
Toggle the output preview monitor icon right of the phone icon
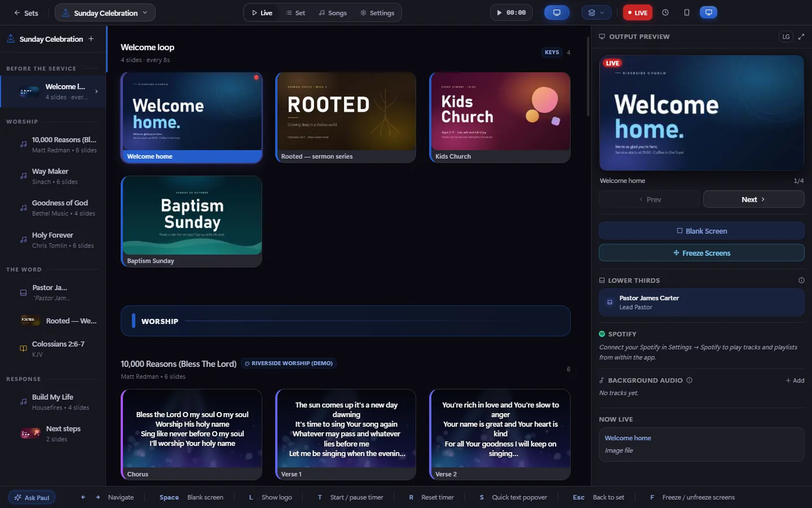(x=708, y=12)
